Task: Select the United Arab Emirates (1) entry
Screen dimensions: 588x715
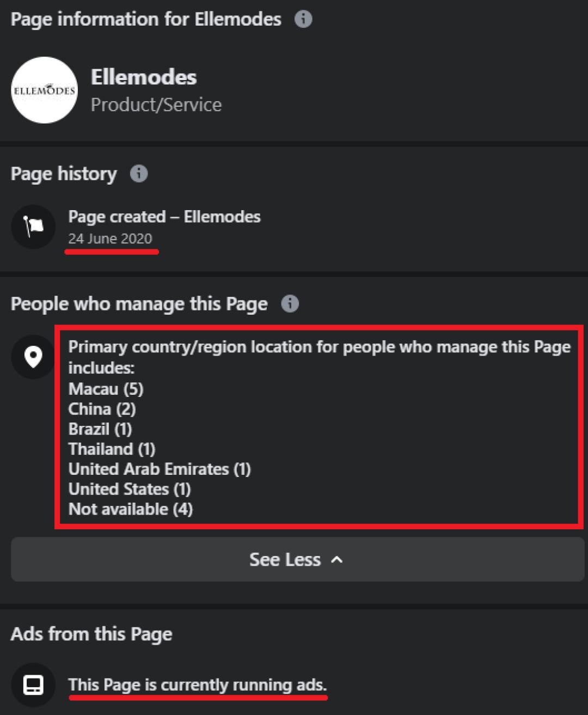Action: pyautogui.click(x=160, y=469)
